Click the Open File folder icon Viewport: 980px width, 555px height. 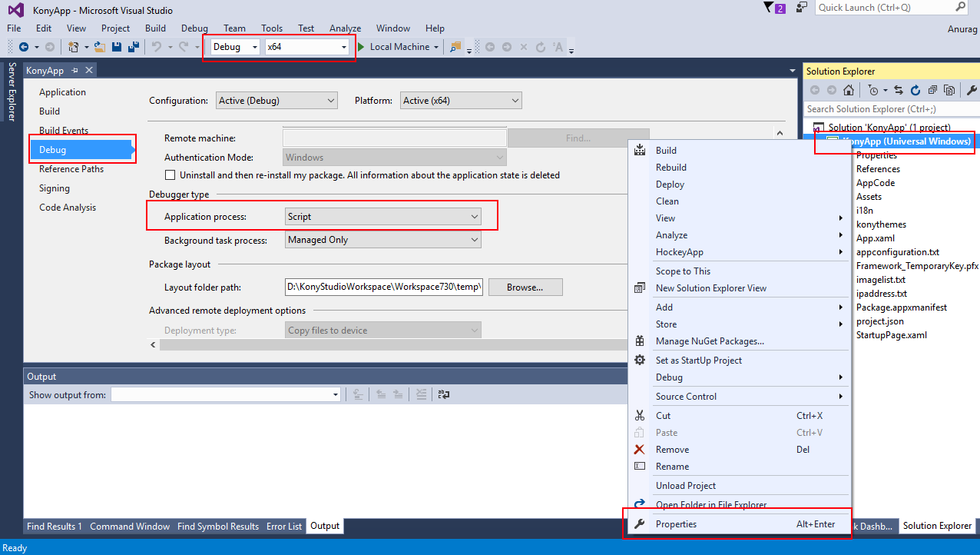point(100,47)
